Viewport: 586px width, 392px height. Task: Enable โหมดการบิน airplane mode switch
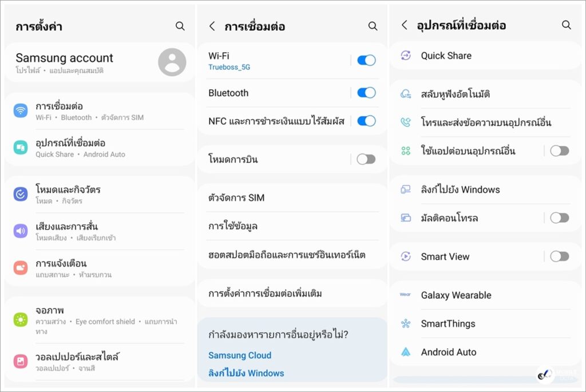pos(366,160)
